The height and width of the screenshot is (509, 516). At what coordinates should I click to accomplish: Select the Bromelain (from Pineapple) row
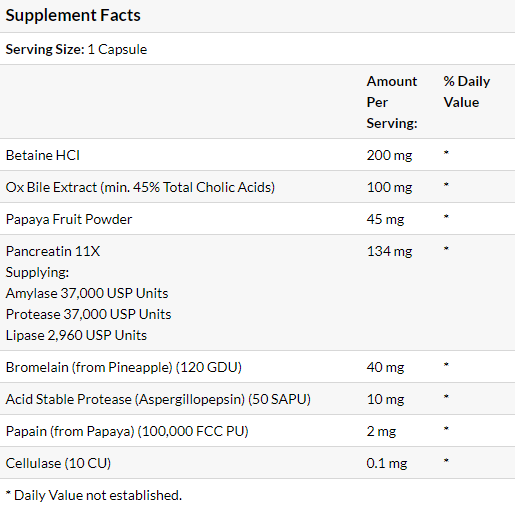tap(257, 367)
